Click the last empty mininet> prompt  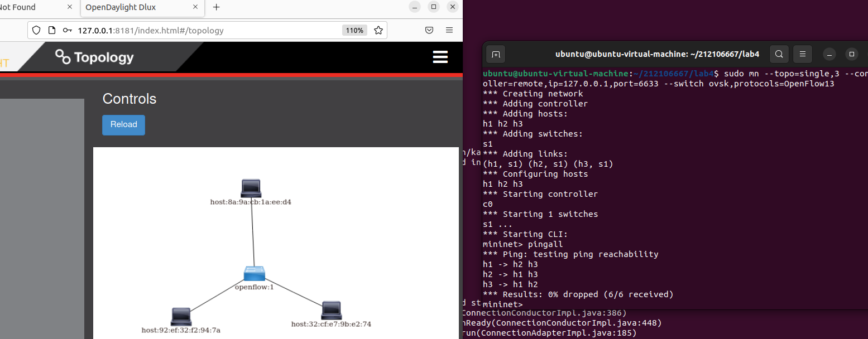[x=502, y=304]
